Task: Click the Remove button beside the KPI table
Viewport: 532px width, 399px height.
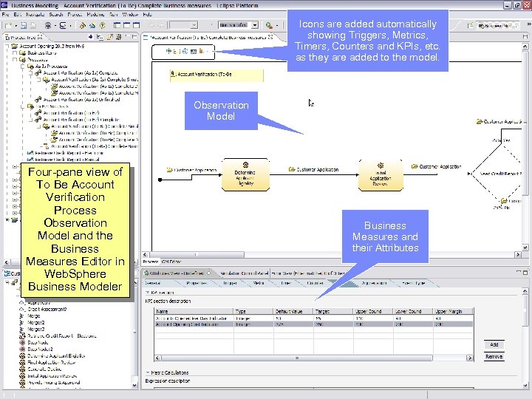Action: pyautogui.click(x=494, y=357)
